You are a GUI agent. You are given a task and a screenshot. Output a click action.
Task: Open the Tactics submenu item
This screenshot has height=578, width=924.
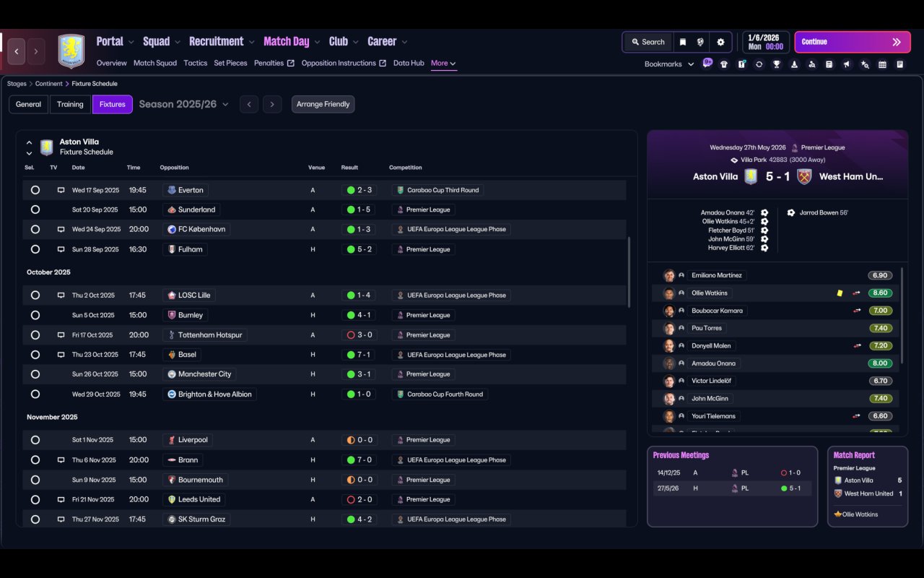tap(196, 63)
